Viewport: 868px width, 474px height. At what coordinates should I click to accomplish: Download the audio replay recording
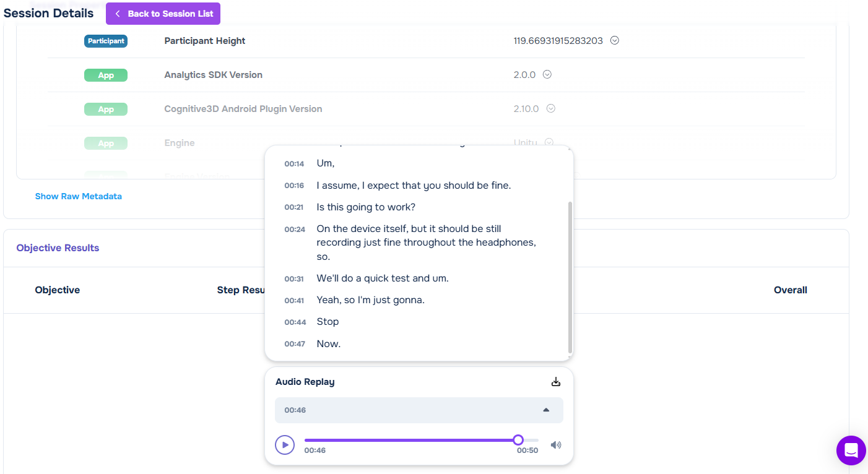555,382
